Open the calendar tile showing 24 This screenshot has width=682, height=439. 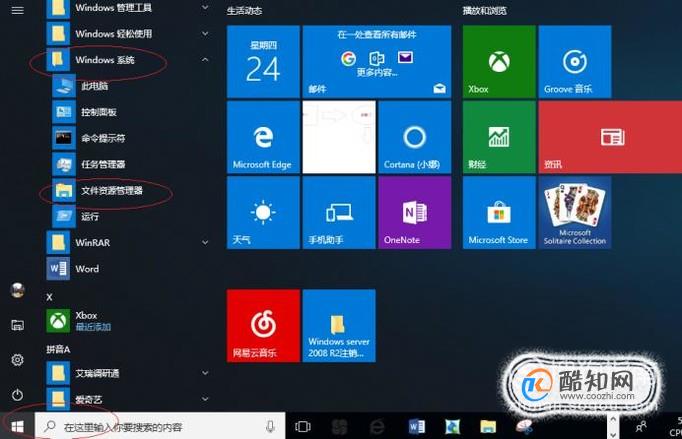click(263, 61)
